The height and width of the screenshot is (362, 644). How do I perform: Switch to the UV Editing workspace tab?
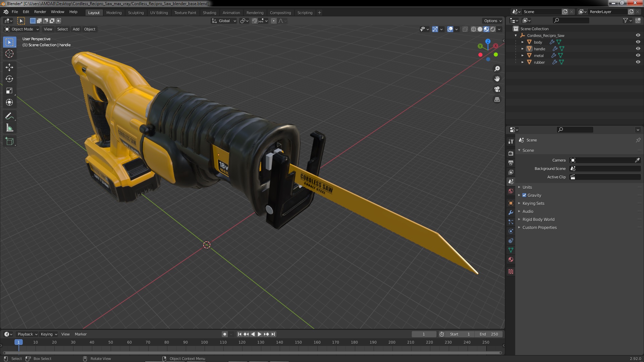[159, 12]
